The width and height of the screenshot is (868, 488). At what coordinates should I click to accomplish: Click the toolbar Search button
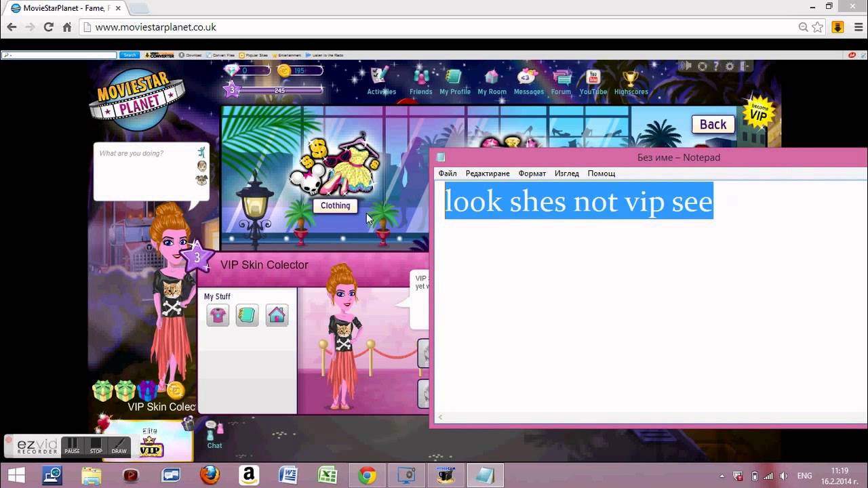pos(130,55)
